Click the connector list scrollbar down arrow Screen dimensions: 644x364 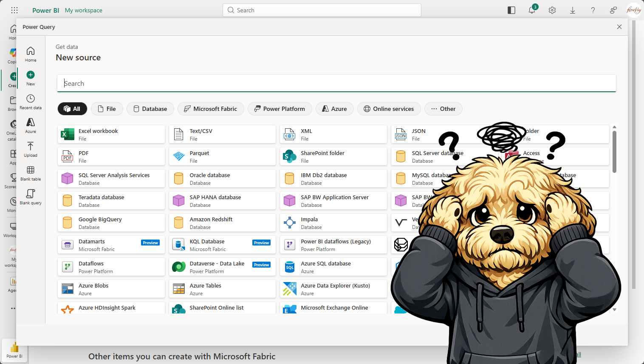614,310
